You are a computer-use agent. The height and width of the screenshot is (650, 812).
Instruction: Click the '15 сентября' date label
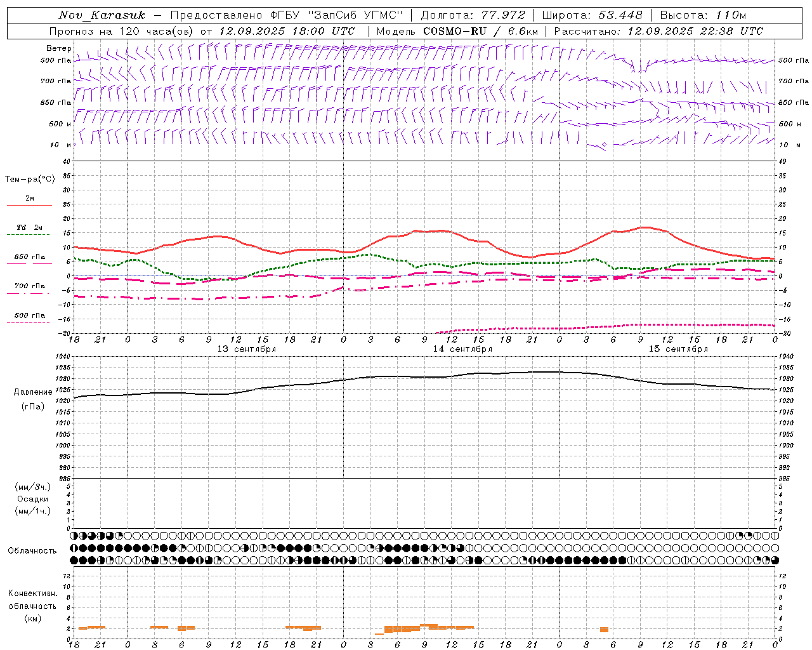click(x=678, y=349)
